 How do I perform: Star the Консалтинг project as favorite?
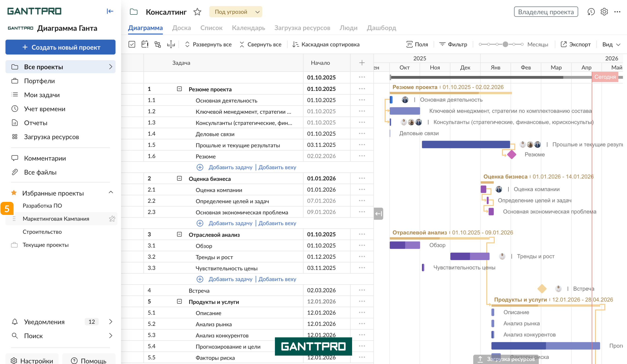coord(197,12)
